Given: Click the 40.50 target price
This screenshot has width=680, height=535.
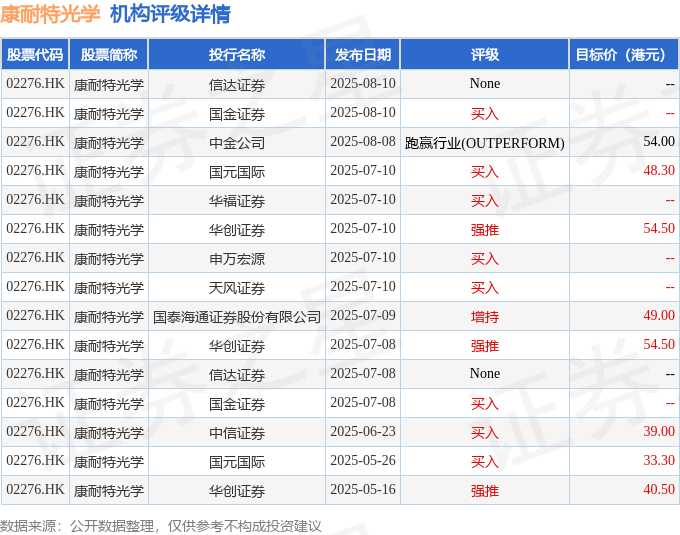Looking at the screenshot, I should pos(659,489).
